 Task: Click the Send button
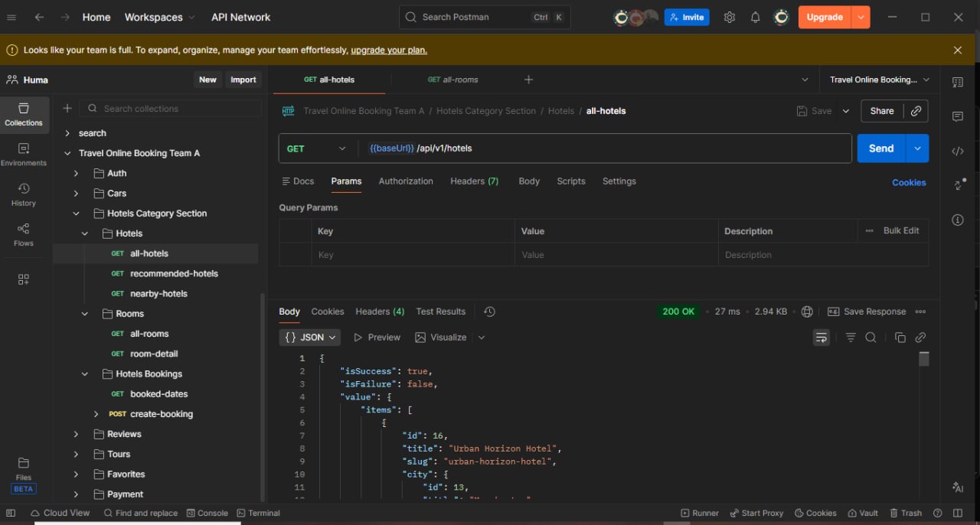pos(880,148)
